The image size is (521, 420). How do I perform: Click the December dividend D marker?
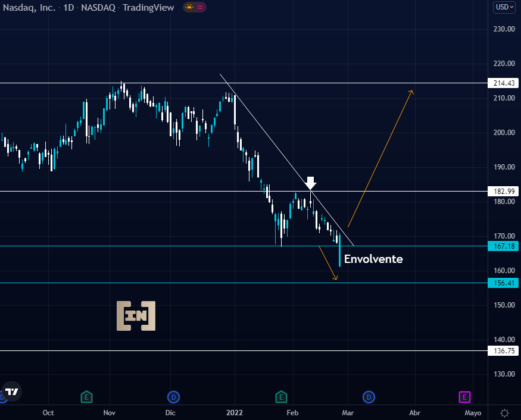(x=173, y=397)
